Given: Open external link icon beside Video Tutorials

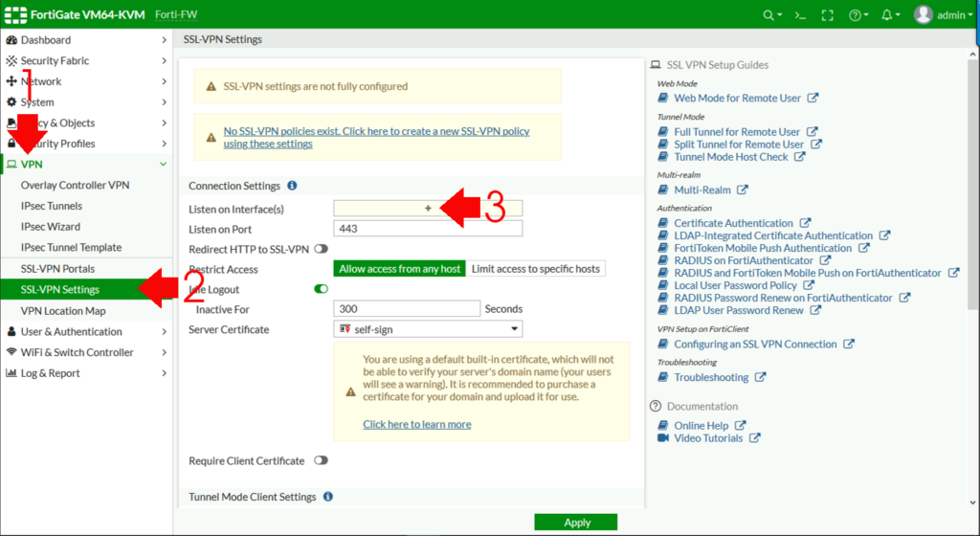Looking at the screenshot, I should (x=754, y=437).
